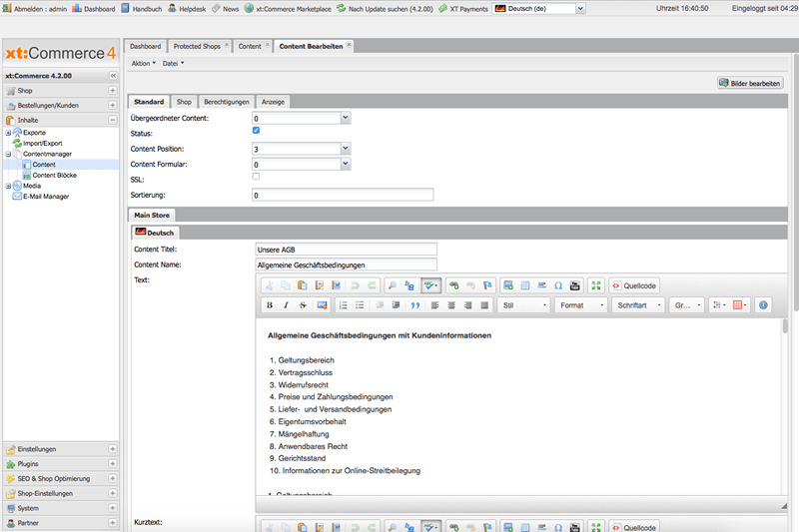This screenshot has width=799, height=532.
Task: Open E-Mail Manager in the sidebar tree
Action: (46, 196)
